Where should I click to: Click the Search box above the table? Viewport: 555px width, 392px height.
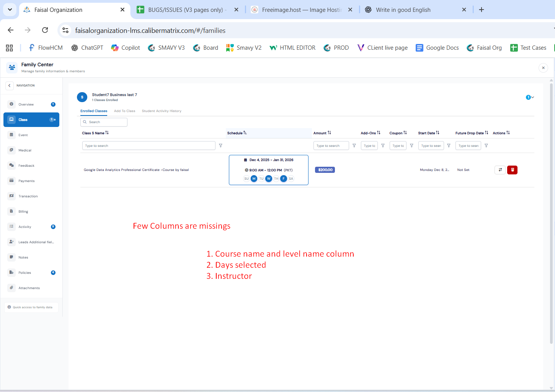[x=104, y=122]
